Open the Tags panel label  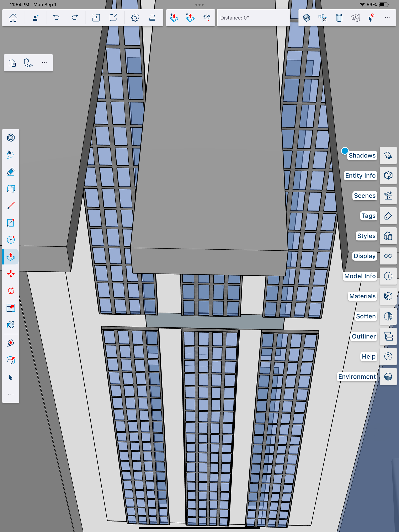point(368,216)
